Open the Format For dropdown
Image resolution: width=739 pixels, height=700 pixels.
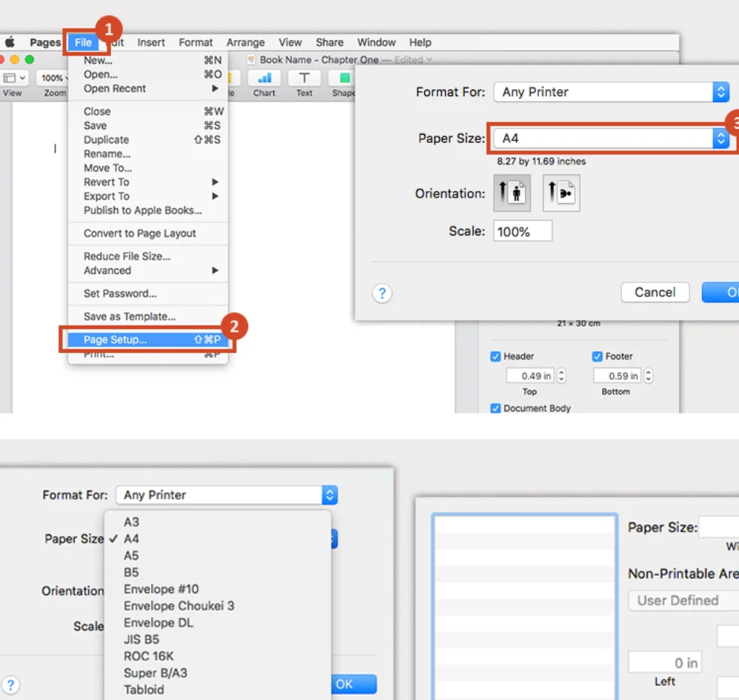click(612, 92)
